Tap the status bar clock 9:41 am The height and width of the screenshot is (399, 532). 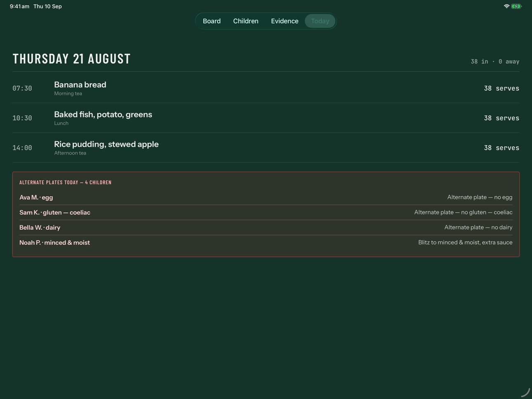pos(19,6)
